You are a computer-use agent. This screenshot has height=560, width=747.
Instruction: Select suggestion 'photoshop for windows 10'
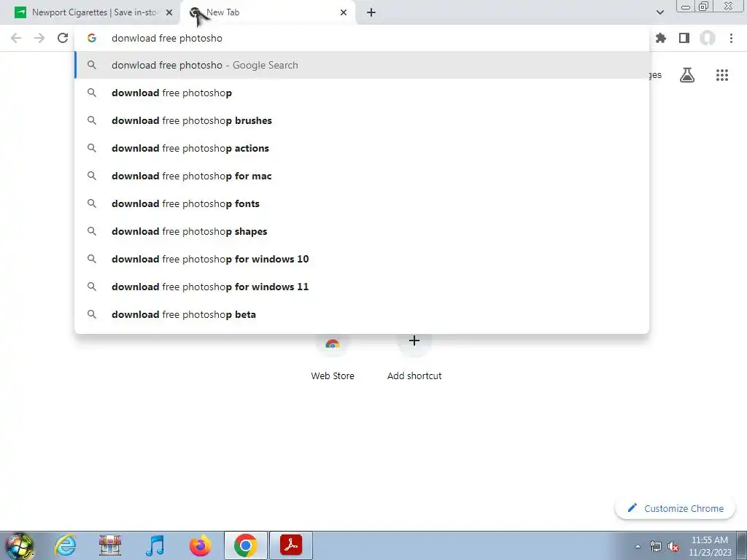click(x=362, y=259)
